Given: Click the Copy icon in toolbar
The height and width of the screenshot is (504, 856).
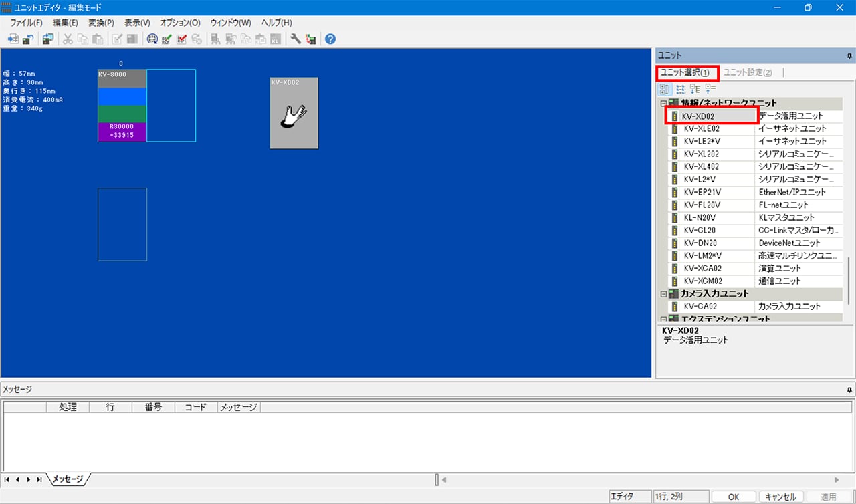Looking at the screenshot, I should (82, 39).
